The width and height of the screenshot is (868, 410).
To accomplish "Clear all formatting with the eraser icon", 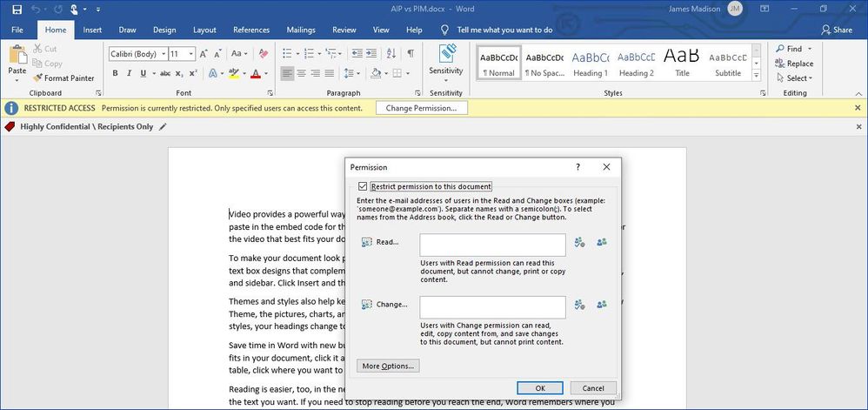I will pyautogui.click(x=263, y=54).
